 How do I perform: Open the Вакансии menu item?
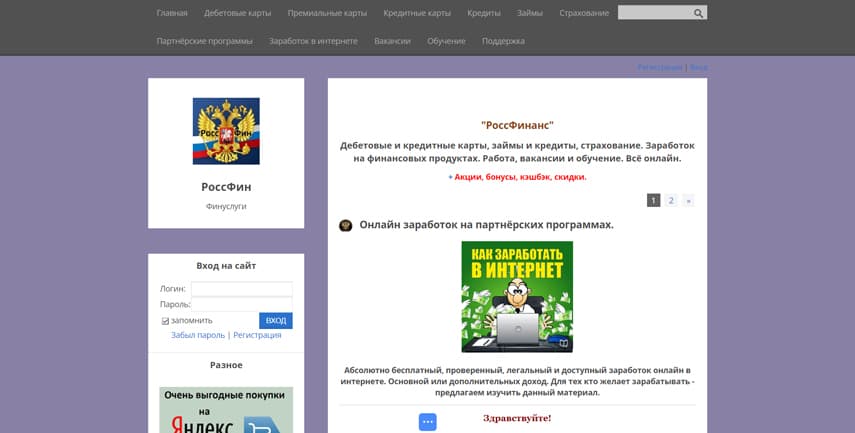point(392,41)
